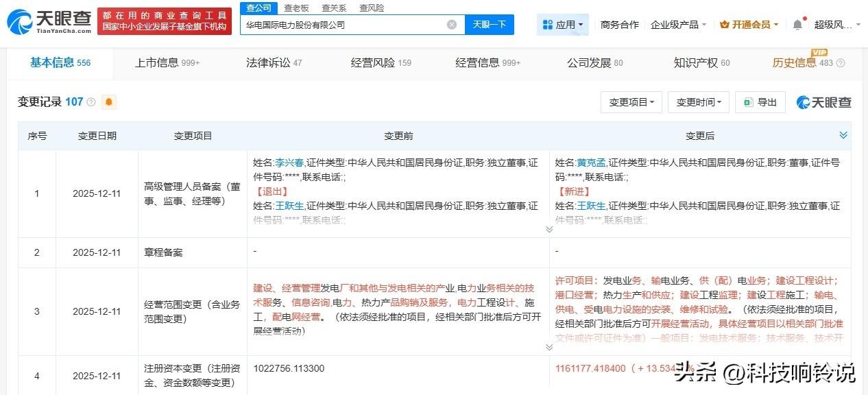Viewport: 868px width, 395px height.
Task: Open the 基本信息 tab
Action: tap(60, 63)
